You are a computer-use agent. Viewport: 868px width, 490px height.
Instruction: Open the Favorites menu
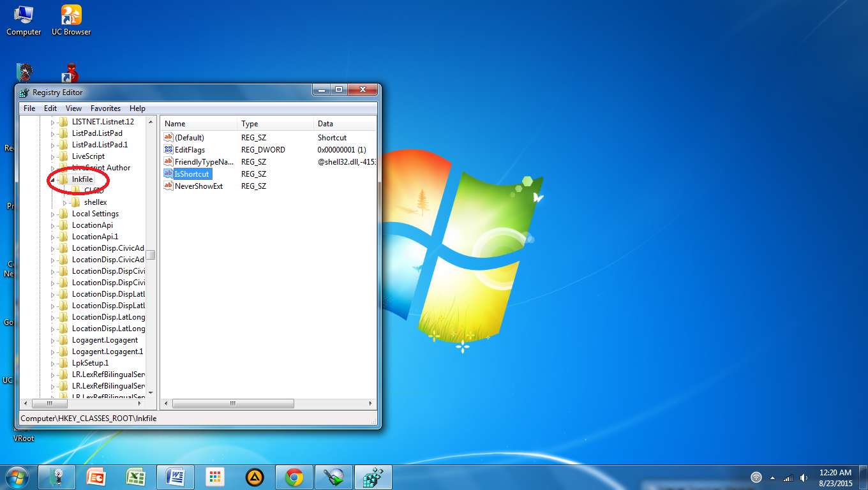click(105, 108)
